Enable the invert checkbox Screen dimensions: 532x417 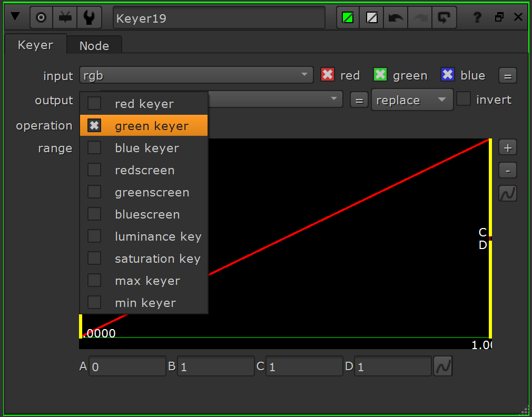point(464,99)
